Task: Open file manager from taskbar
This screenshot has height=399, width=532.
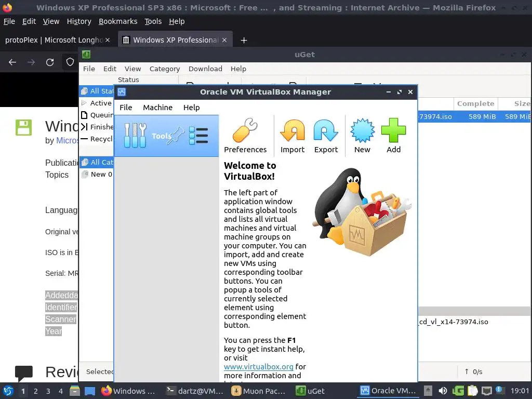Action: coord(75,391)
